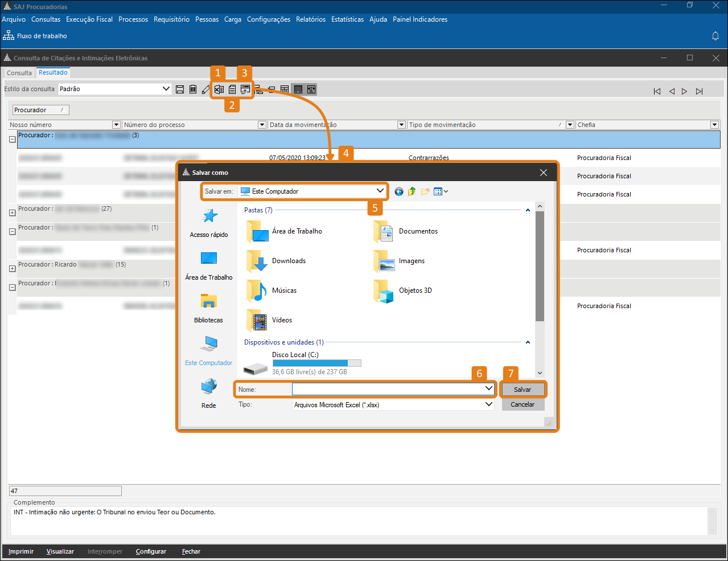The image size is (728, 561).
Task: Open the Execução Fiscal menu
Action: (x=89, y=19)
